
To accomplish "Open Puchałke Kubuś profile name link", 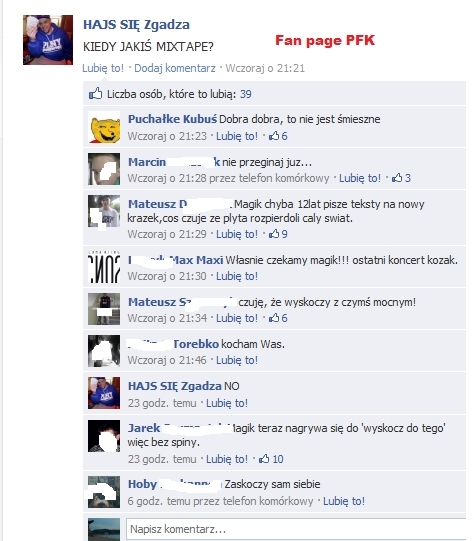I will coord(172,119).
